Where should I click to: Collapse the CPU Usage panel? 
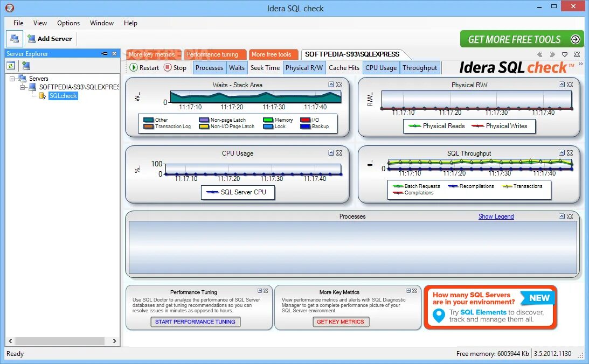(331, 153)
